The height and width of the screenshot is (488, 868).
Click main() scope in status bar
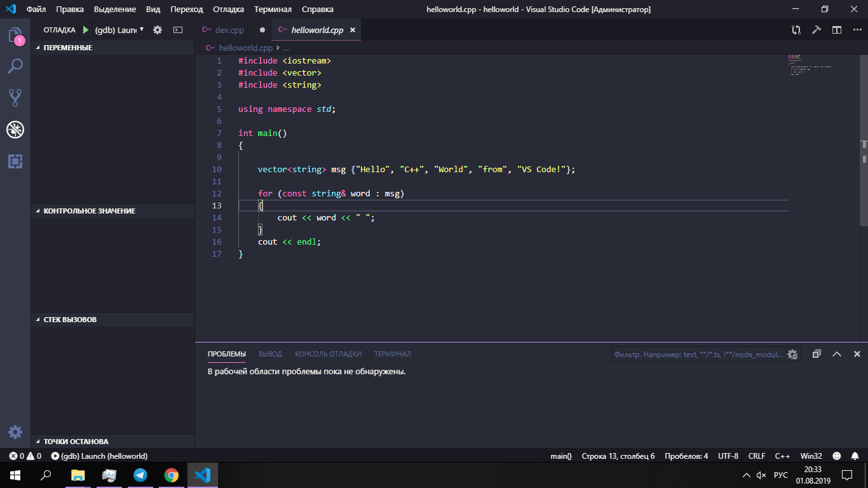point(561,456)
